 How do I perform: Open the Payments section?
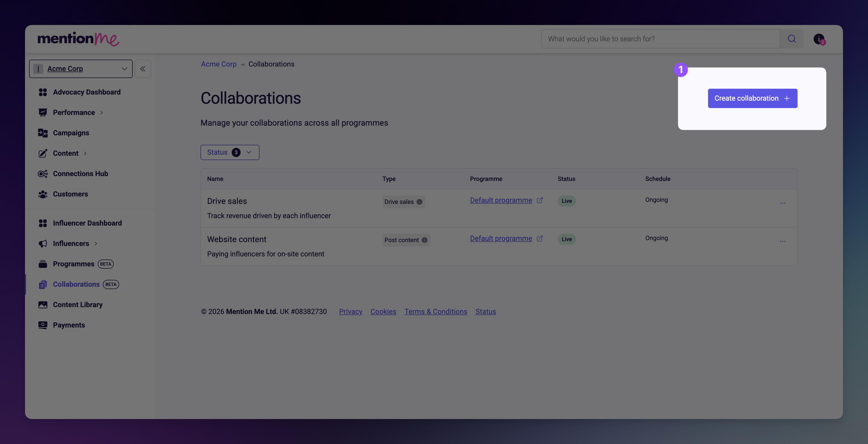pyautogui.click(x=69, y=325)
